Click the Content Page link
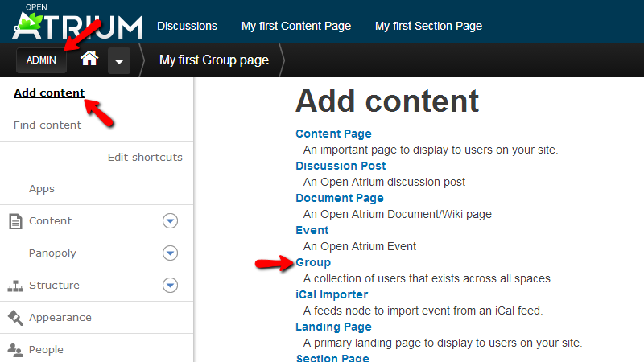644x362 pixels. pyautogui.click(x=333, y=134)
